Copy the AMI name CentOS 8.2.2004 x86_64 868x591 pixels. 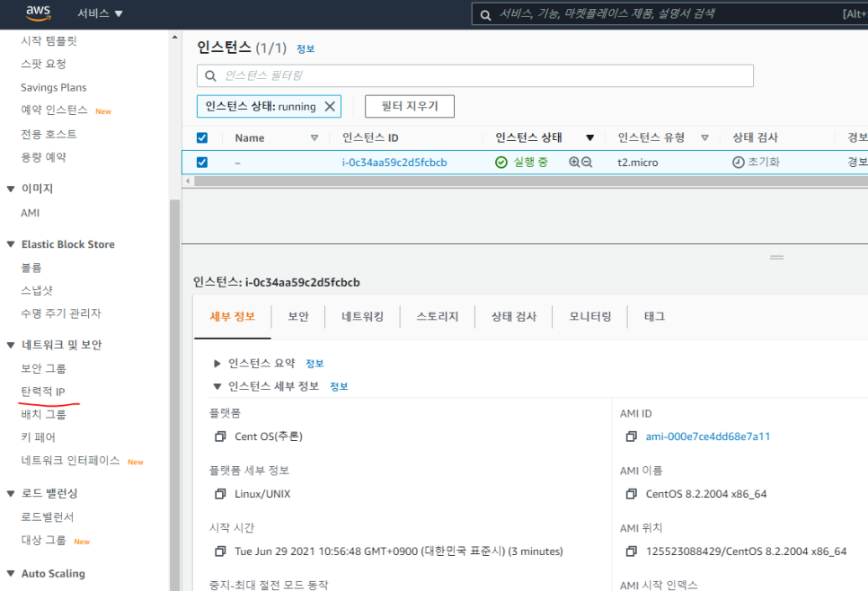[631, 494]
